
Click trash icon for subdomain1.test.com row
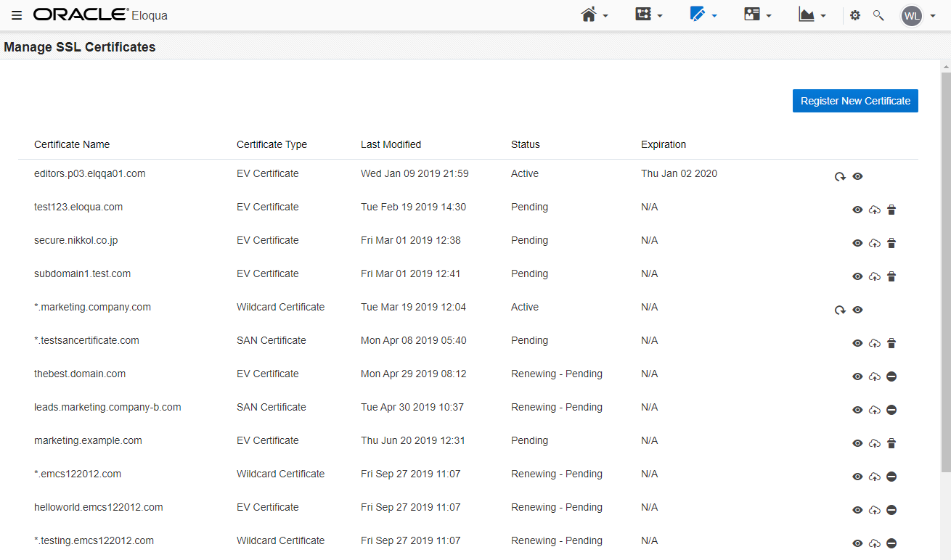tap(891, 276)
